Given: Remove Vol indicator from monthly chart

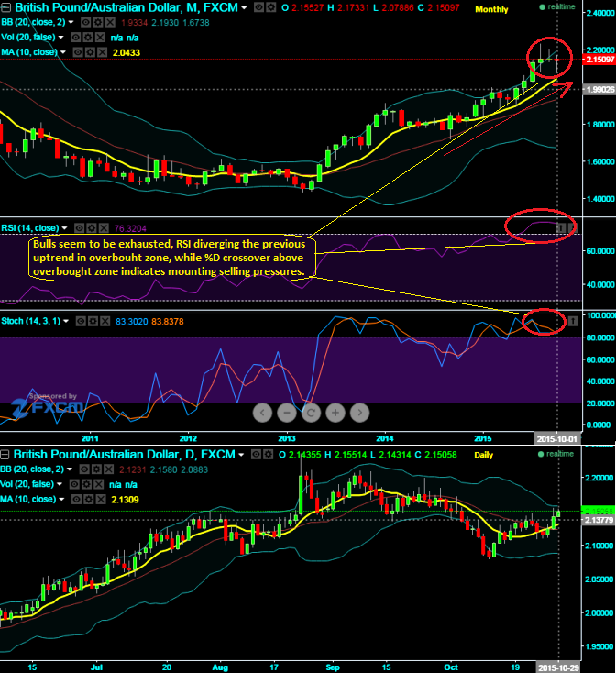Looking at the screenshot, I should (x=100, y=38).
